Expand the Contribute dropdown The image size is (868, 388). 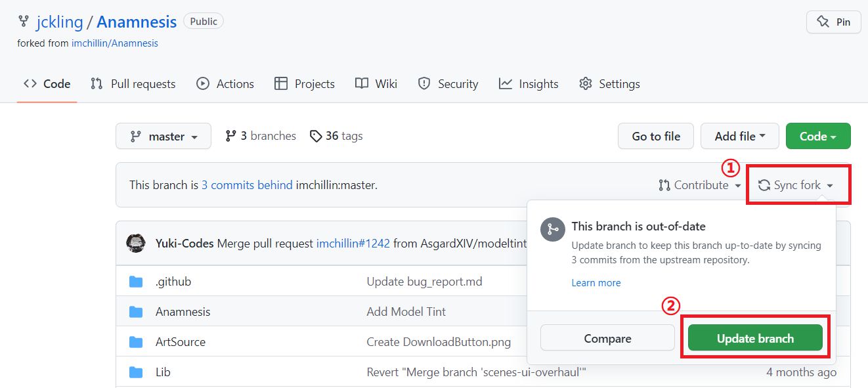coord(700,185)
